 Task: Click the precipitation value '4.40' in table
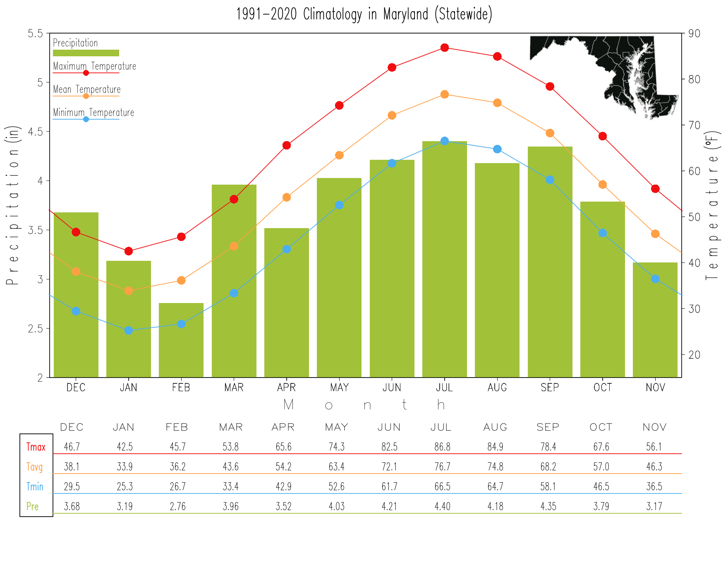tap(443, 506)
